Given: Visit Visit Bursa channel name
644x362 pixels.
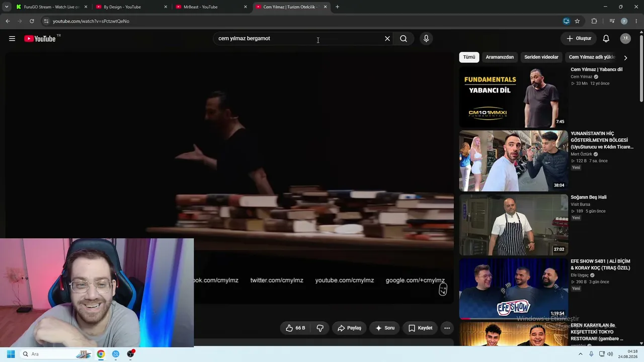Looking at the screenshot, I should pos(580,205).
